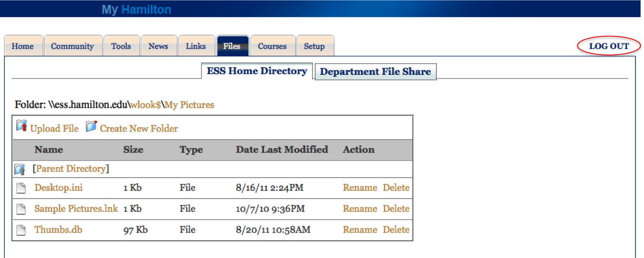Switch to Department File Share tab

(x=375, y=72)
